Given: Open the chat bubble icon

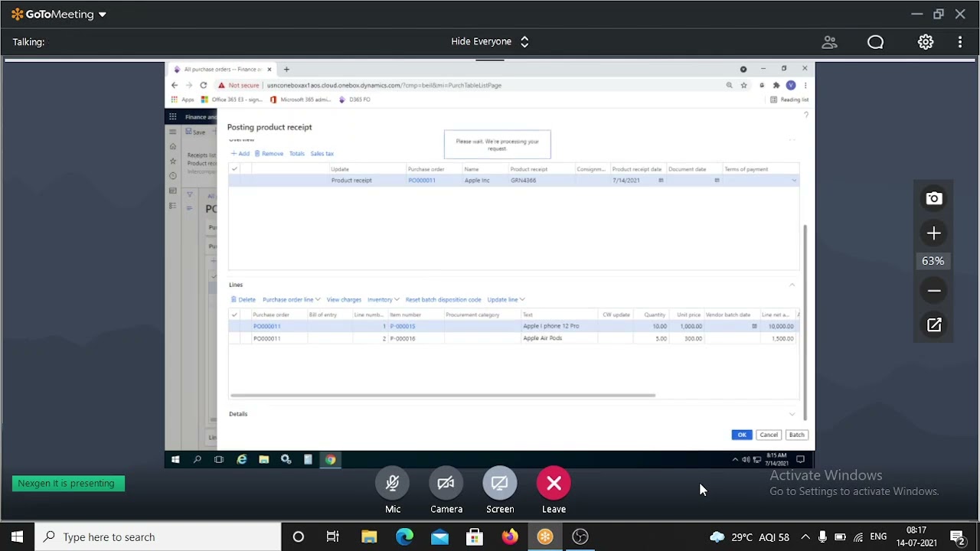Looking at the screenshot, I should 875,42.
